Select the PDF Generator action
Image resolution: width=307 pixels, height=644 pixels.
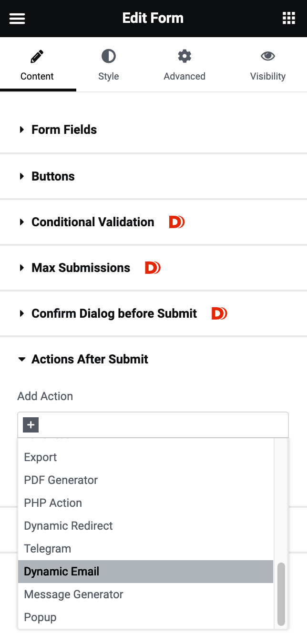[x=61, y=480]
